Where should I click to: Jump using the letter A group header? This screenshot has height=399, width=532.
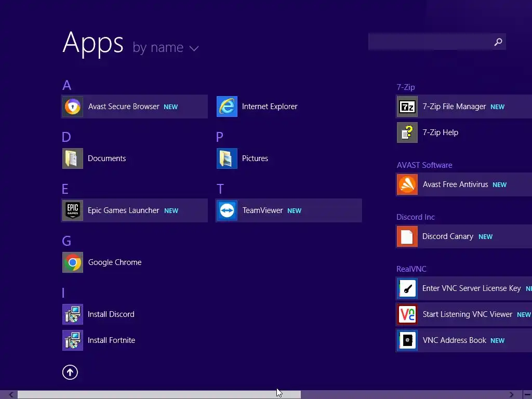[67, 85]
